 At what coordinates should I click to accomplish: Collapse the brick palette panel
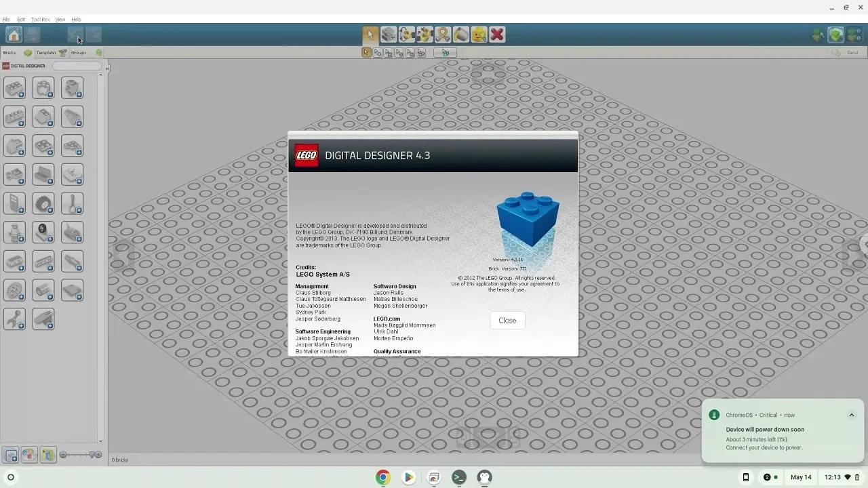point(107,68)
